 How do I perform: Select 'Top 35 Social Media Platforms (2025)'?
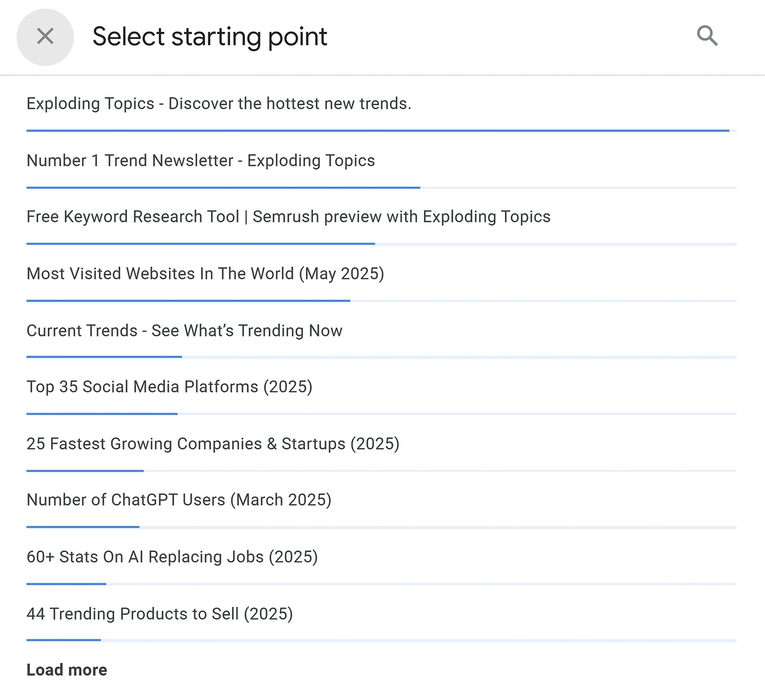170,387
